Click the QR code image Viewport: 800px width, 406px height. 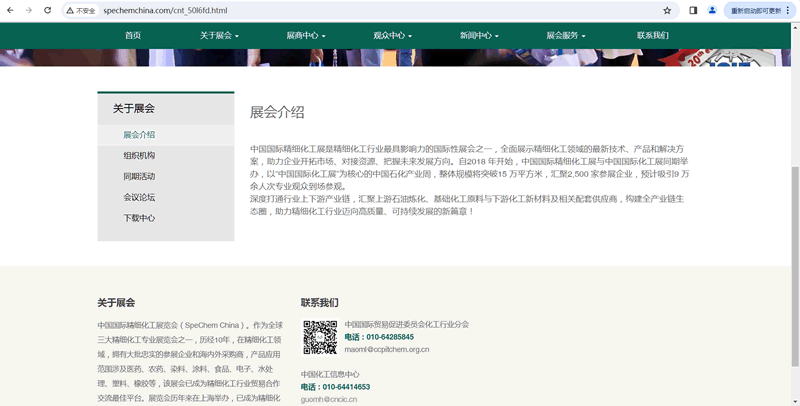point(320,337)
